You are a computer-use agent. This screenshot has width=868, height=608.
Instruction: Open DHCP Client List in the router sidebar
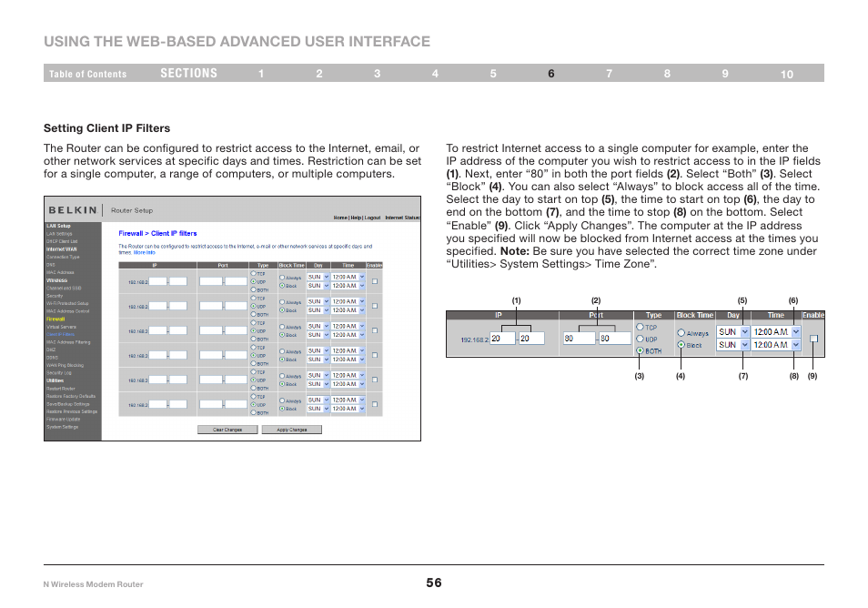point(62,241)
